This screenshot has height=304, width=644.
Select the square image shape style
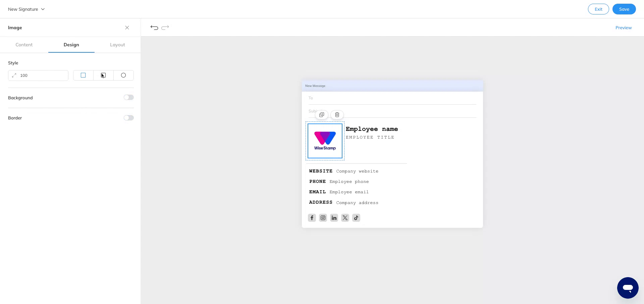[83, 75]
